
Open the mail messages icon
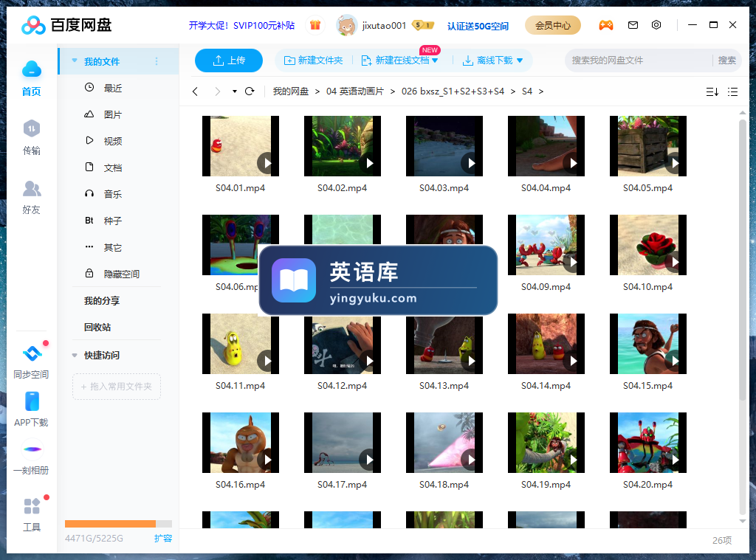[633, 25]
